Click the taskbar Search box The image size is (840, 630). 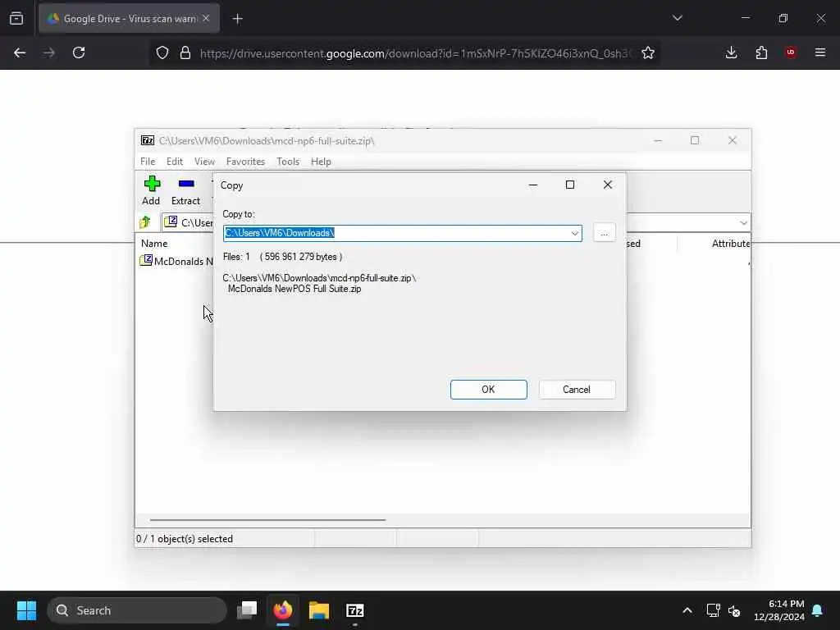(x=137, y=610)
